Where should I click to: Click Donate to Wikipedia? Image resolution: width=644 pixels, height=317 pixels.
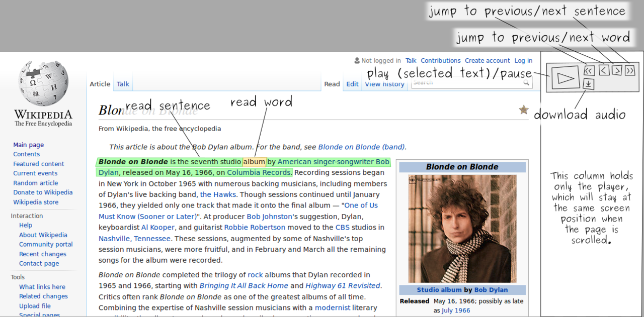pos(43,192)
